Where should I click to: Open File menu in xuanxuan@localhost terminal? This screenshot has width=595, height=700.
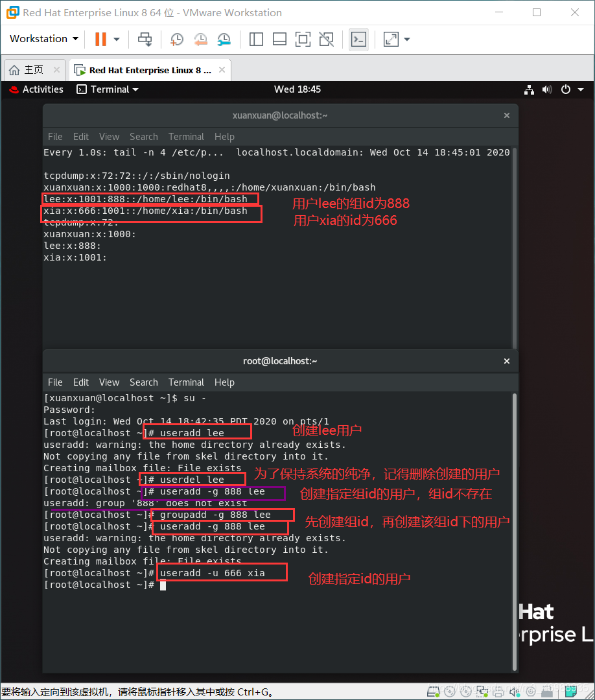pyautogui.click(x=55, y=137)
